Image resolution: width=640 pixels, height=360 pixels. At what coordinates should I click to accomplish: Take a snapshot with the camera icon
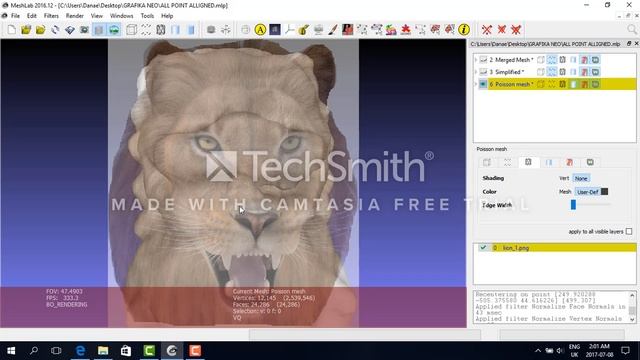84,30
